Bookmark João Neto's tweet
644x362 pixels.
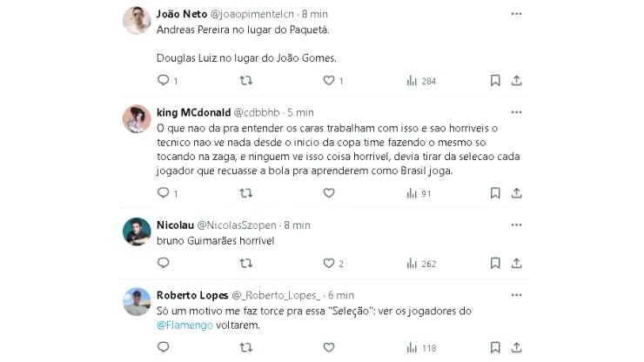click(495, 81)
